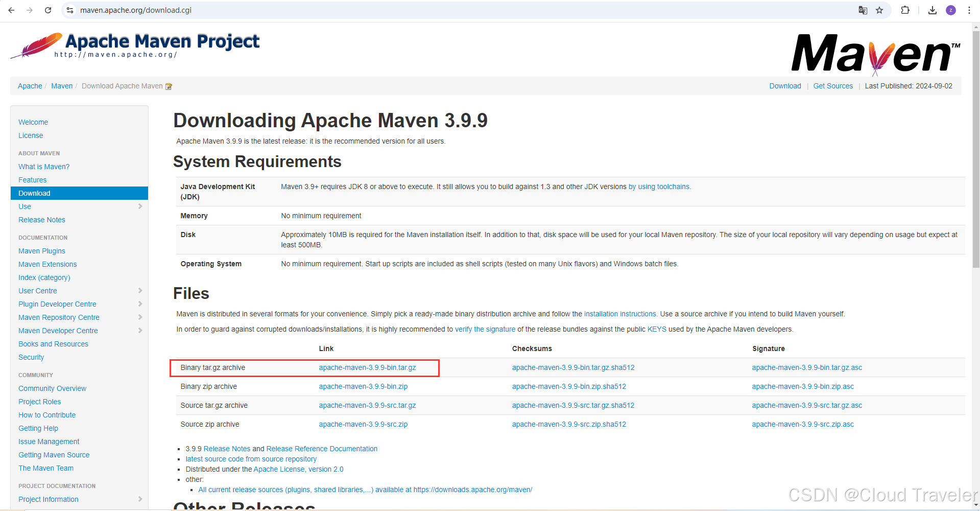Click the translate page icon
Image resolution: width=980 pixels, height=511 pixels.
click(863, 10)
